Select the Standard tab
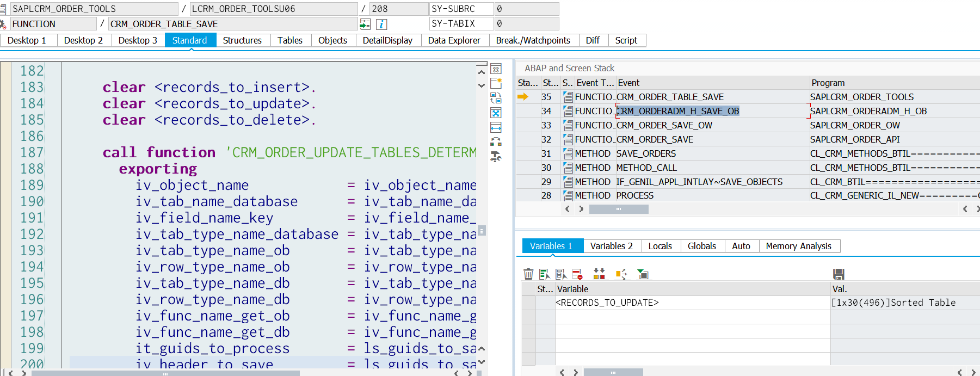The image size is (980, 376). point(190,40)
